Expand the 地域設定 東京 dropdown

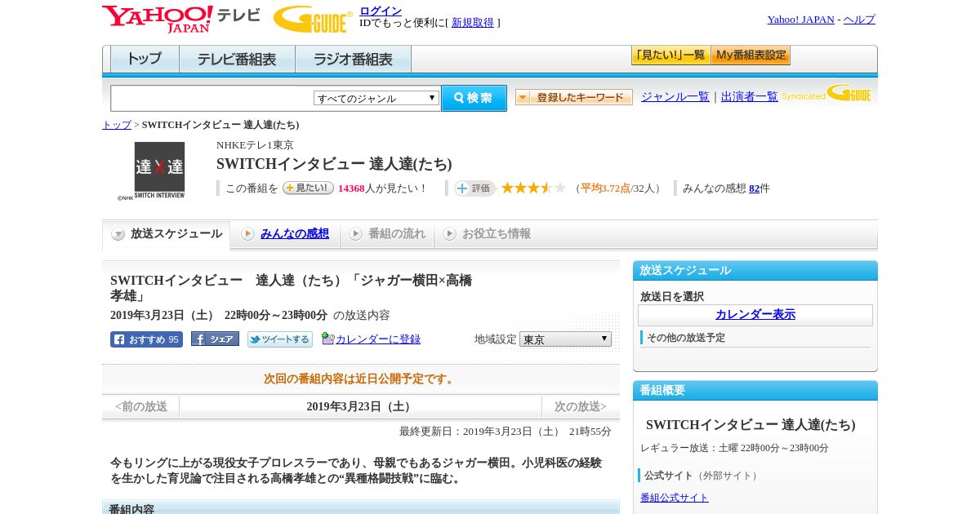click(x=565, y=339)
